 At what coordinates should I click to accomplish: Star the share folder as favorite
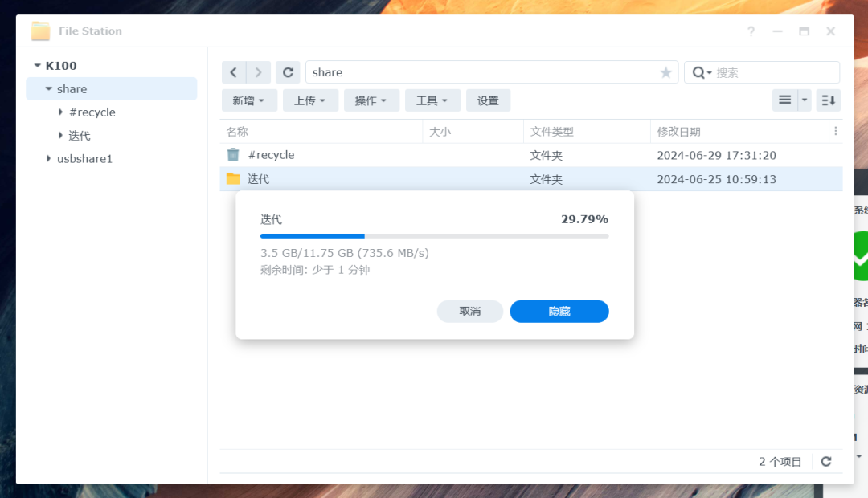(x=665, y=72)
